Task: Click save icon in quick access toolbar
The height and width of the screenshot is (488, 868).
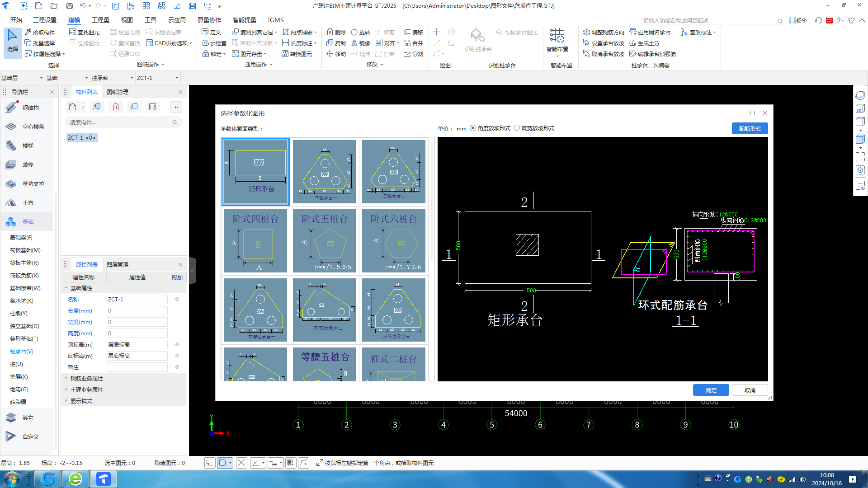Action: 69,6
